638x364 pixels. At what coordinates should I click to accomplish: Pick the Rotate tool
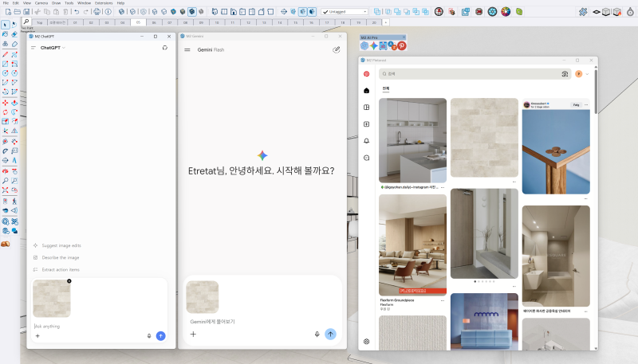[x=5, y=112]
